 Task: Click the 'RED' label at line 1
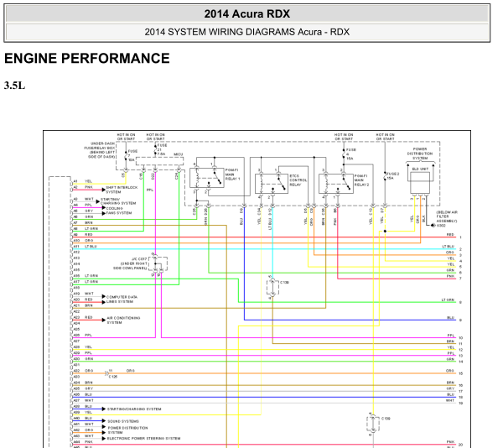pos(450,235)
